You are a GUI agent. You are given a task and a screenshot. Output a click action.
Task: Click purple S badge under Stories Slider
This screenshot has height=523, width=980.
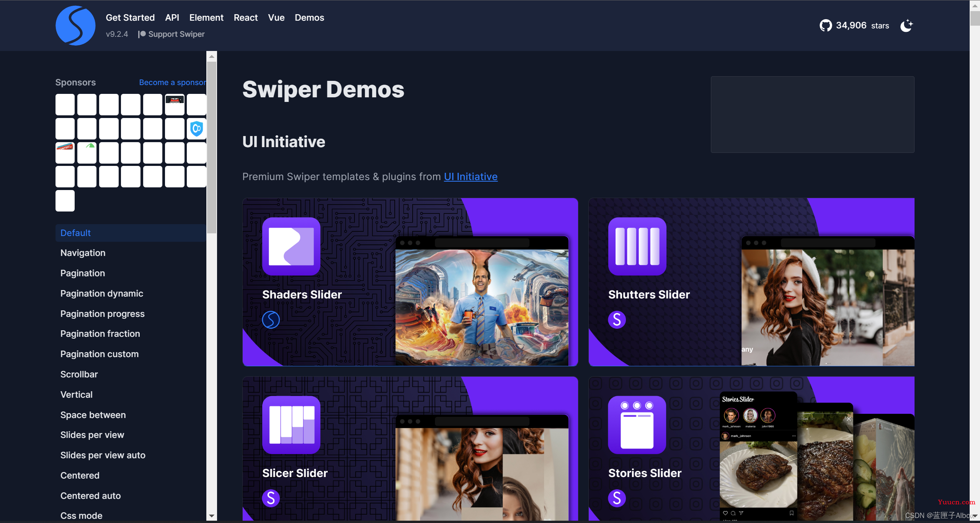617,498
